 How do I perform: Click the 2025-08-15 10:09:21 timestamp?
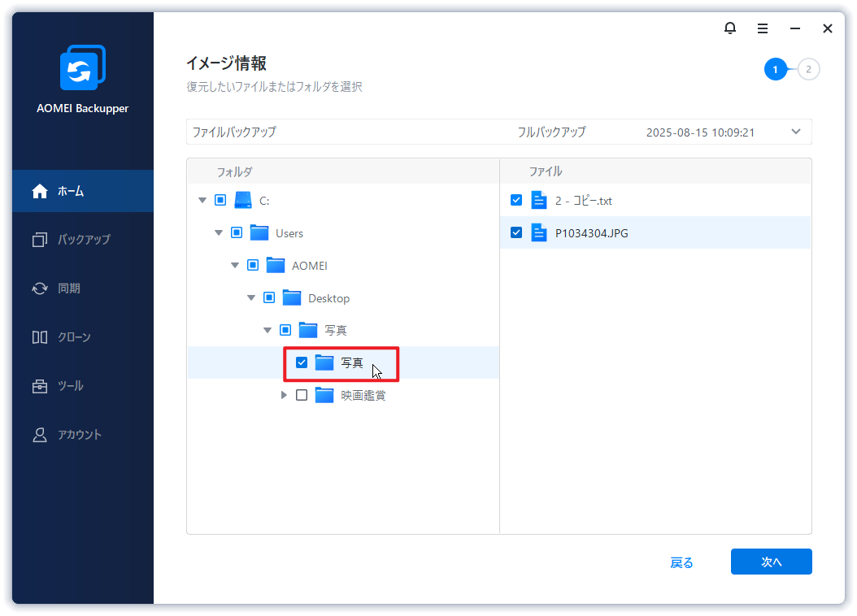[700, 132]
